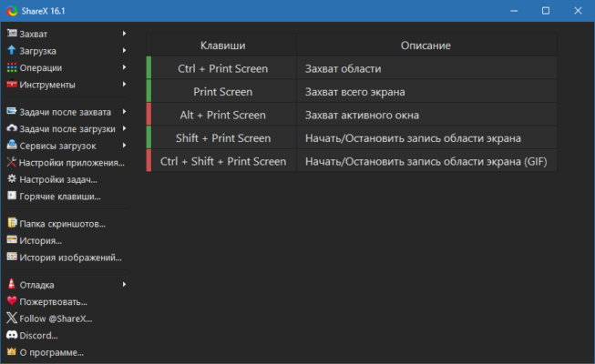Click green status bar of Shift + Print Screen
Screen dimensions: 595x364
pyautogui.click(x=149, y=137)
